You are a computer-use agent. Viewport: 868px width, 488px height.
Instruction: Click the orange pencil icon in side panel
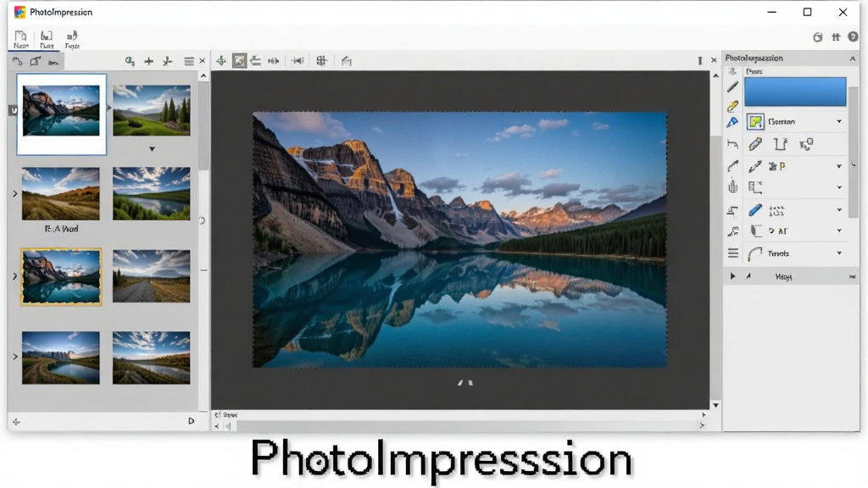click(755, 144)
